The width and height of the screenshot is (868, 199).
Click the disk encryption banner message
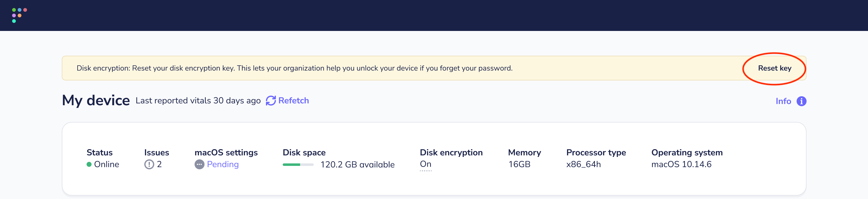pos(294,68)
